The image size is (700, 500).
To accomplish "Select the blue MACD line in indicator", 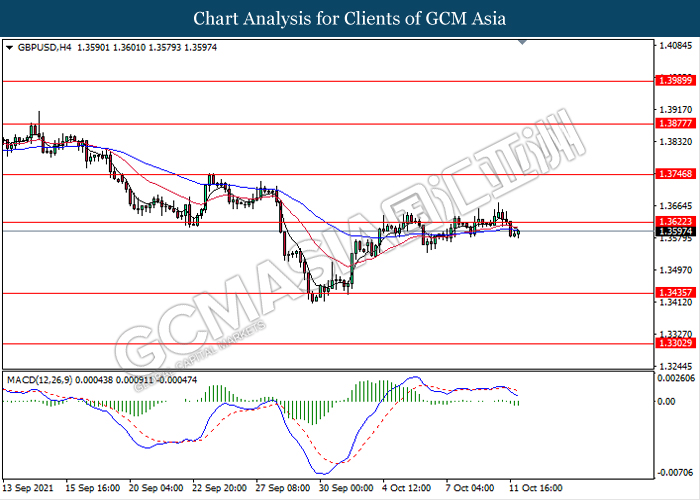I will pos(250,408).
